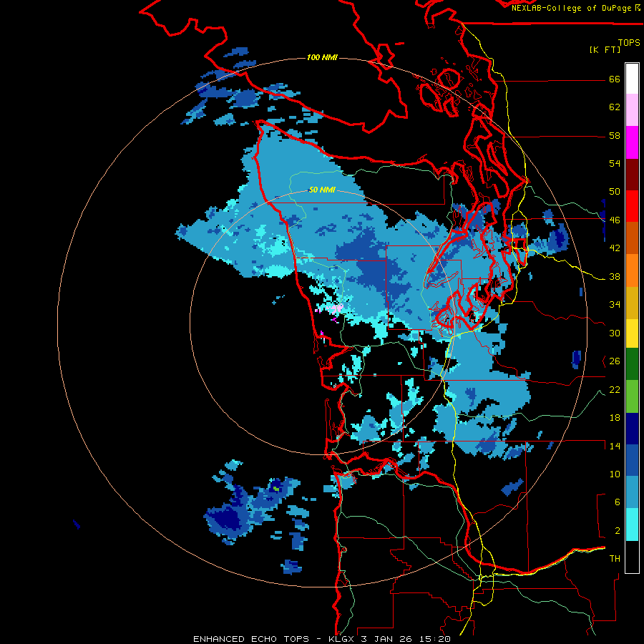
Task: Click the TH label on the scale
Action: pos(615,559)
